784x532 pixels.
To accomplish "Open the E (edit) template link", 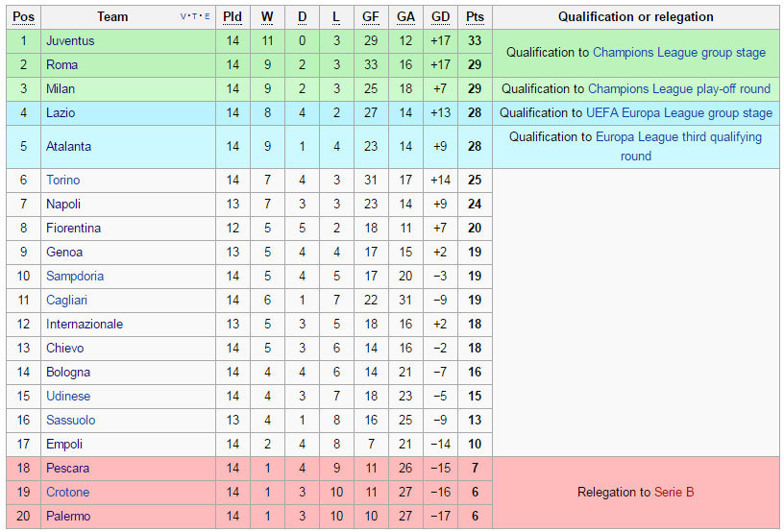I will (x=207, y=16).
